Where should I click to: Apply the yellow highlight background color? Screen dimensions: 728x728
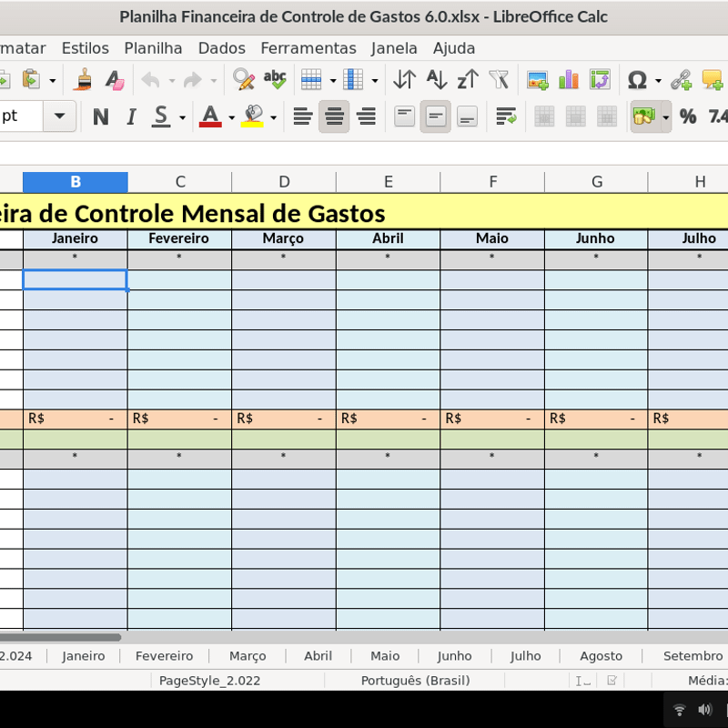(x=252, y=116)
